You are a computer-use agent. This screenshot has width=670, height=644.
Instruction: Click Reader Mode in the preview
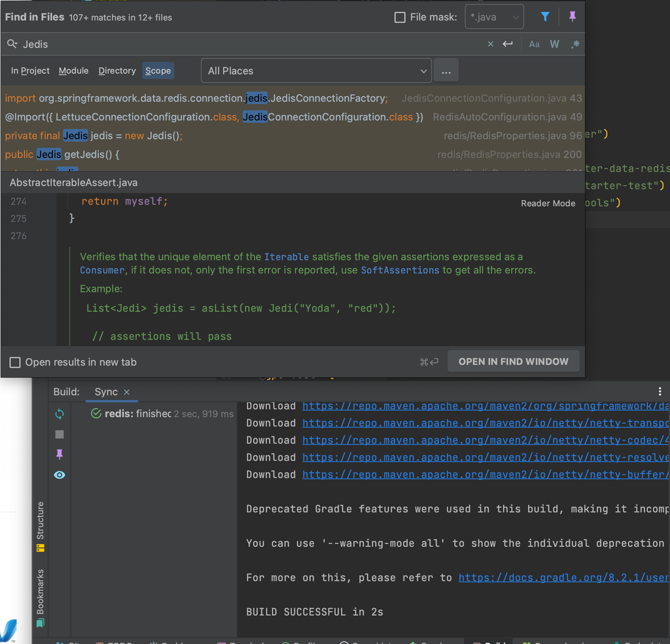coord(548,203)
